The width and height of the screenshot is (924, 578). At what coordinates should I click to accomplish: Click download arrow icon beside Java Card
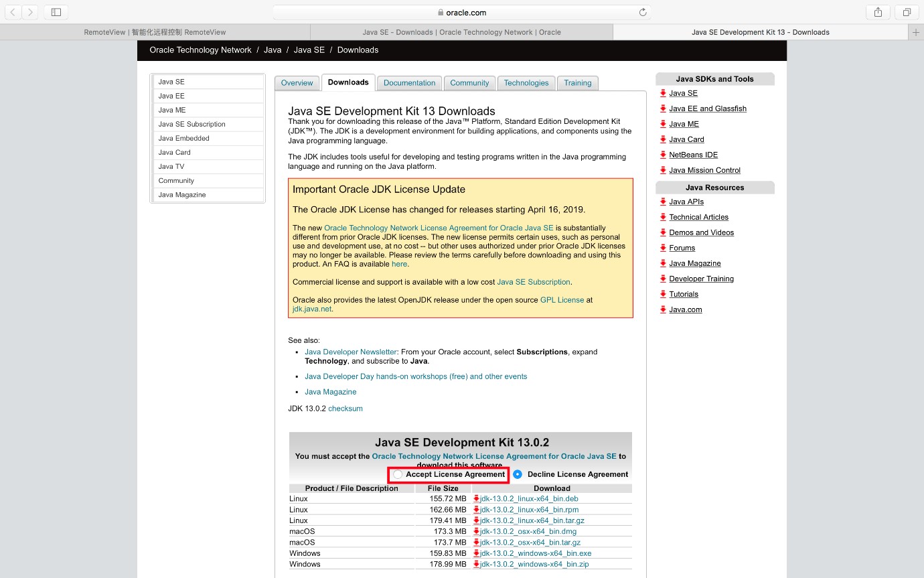(x=663, y=139)
